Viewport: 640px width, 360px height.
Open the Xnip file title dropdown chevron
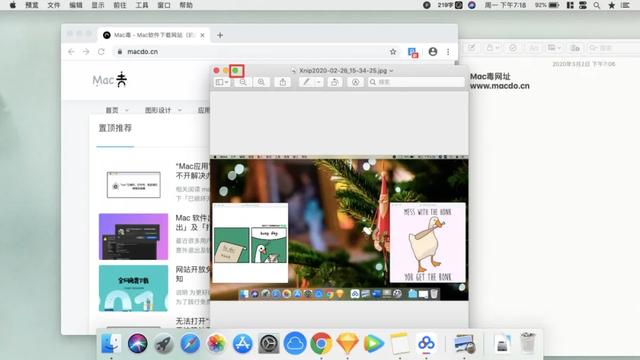391,71
